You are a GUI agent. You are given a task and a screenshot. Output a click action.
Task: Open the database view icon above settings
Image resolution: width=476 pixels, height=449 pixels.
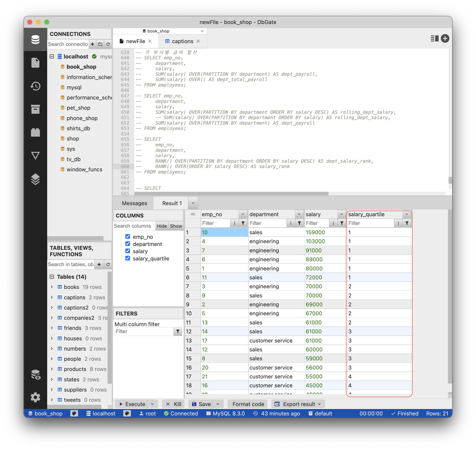tap(36, 375)
